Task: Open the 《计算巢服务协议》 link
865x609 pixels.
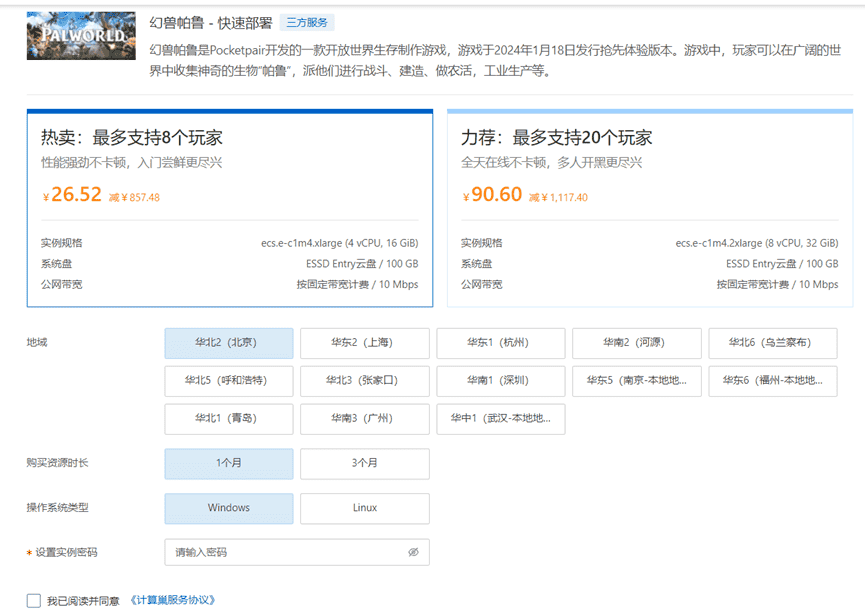Action: pyautogui.click(x=172, y=601)
